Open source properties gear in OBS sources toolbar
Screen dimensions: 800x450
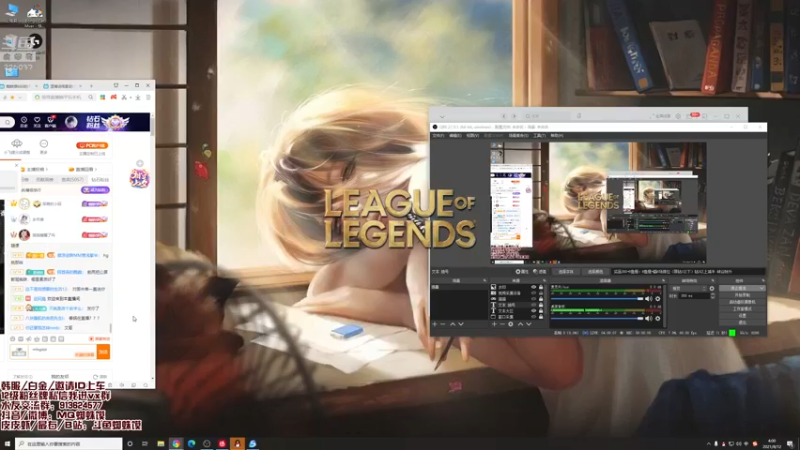click(x=511, y=324)
